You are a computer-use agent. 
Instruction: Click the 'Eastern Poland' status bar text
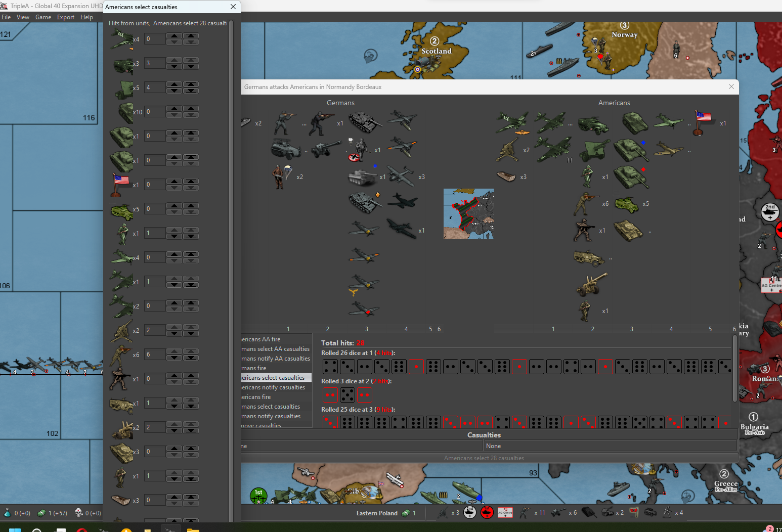point(377,513)
